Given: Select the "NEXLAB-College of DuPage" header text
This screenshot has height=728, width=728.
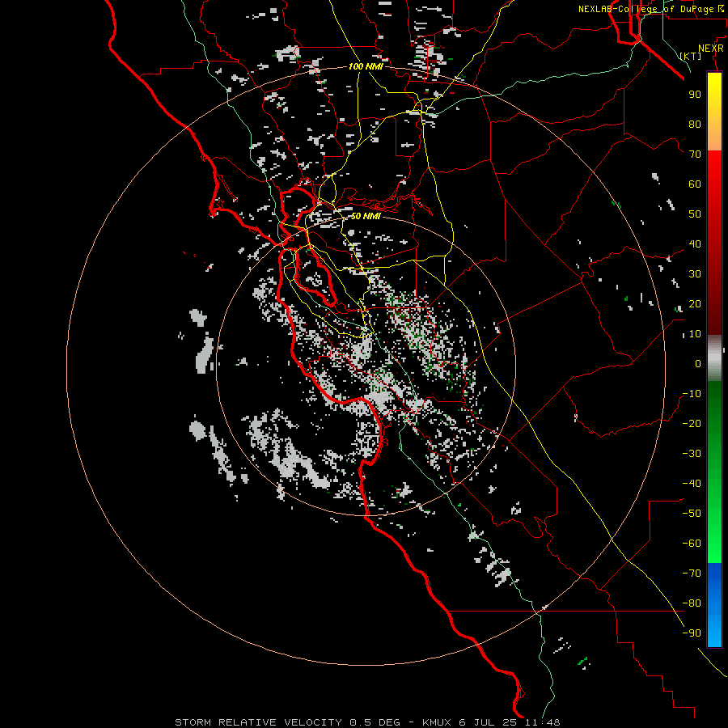Looking at the screenshot, I should (x=645, y=9).
